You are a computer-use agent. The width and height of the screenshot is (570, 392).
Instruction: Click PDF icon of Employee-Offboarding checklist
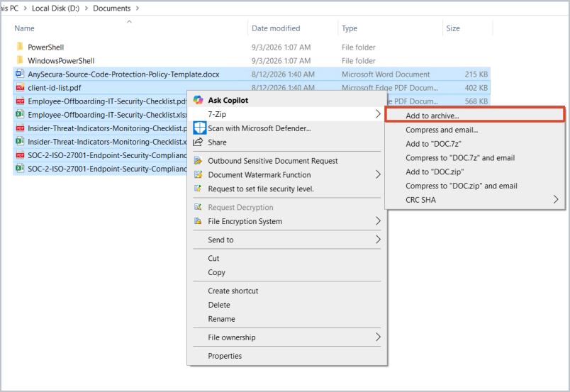(x=20, y=101)
